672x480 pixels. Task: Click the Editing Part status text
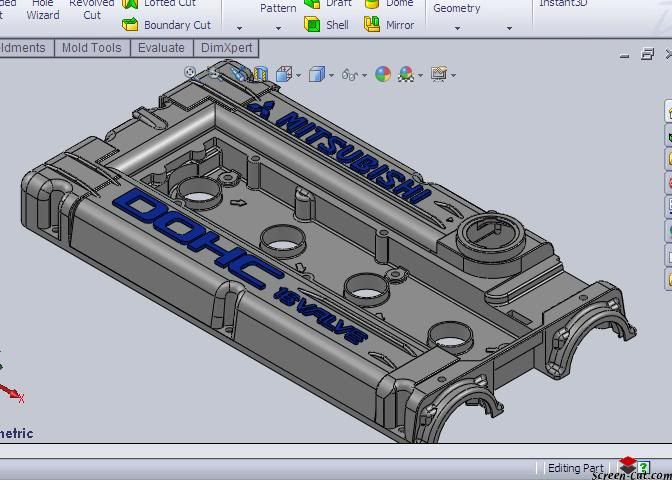click(x=576, y=468)
